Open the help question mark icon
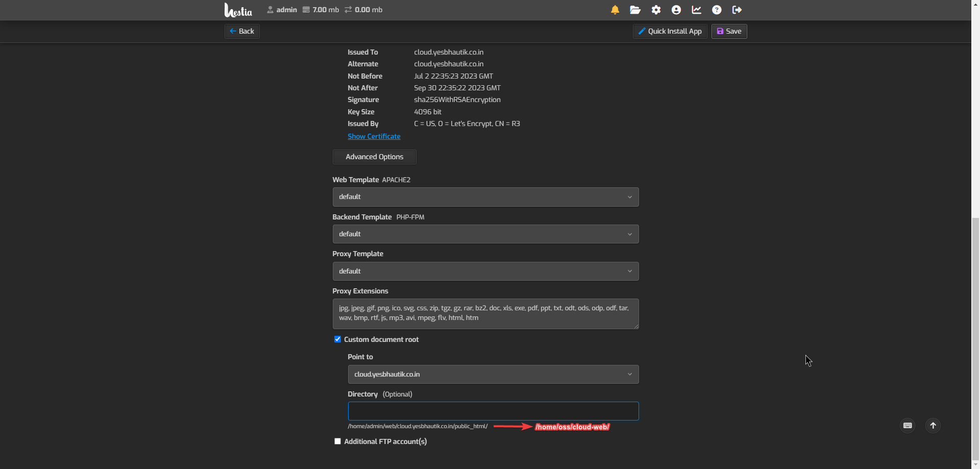Viewport: 980px width, 469px height. click(717, 10)
